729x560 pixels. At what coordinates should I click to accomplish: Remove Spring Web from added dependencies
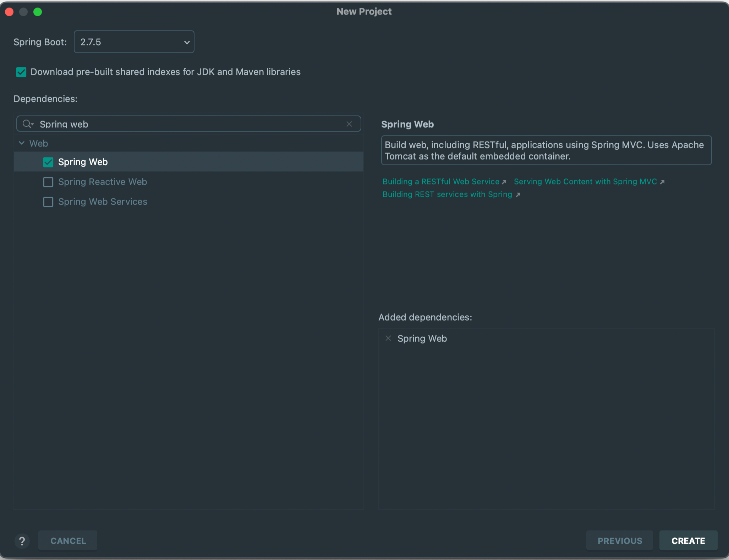(x=388, y=338)
